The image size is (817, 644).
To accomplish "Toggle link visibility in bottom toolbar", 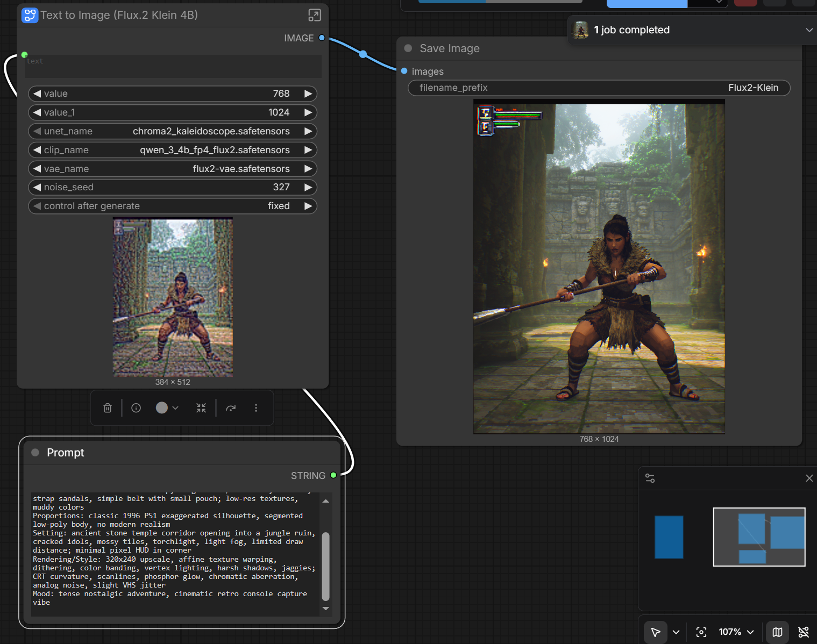I will click(x=804, y=632).
